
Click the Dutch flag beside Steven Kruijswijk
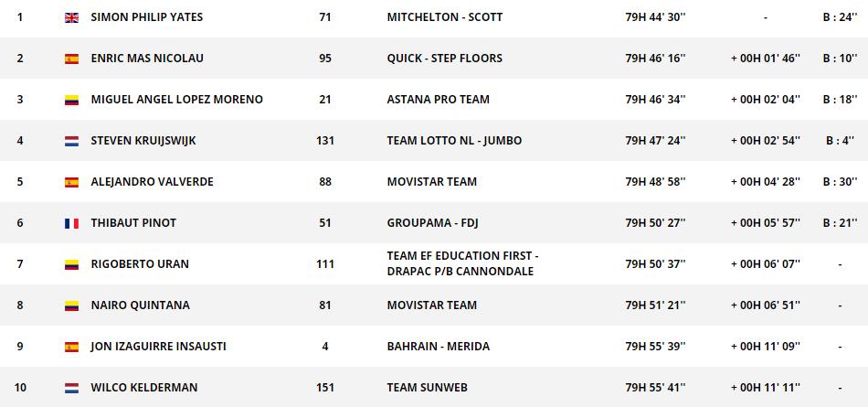pyautogui.click(x=71, y=141)
